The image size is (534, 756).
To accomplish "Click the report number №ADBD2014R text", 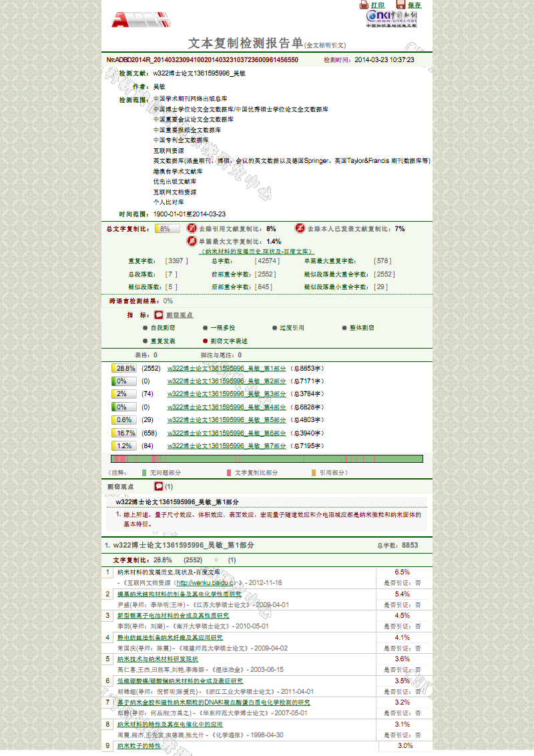I will point(202,60).
